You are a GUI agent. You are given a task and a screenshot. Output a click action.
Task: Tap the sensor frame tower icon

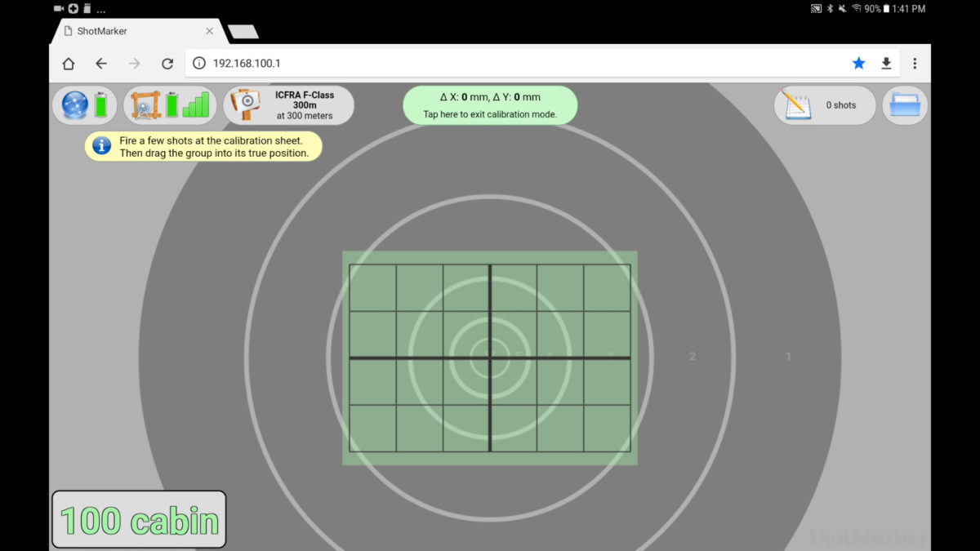146,105
